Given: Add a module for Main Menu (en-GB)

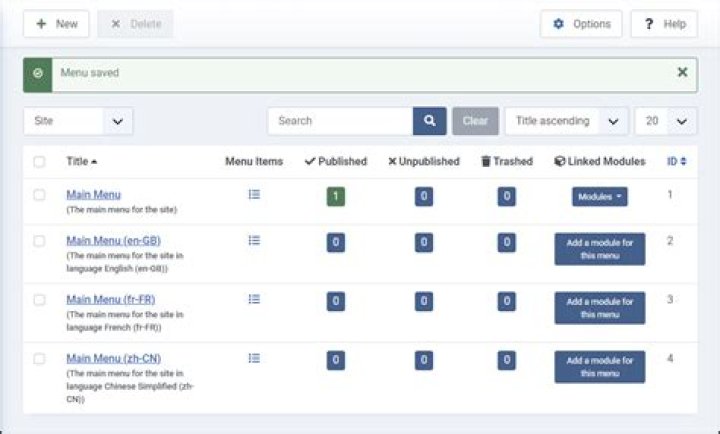Looking at the screenshot, I should coord(600,249).
